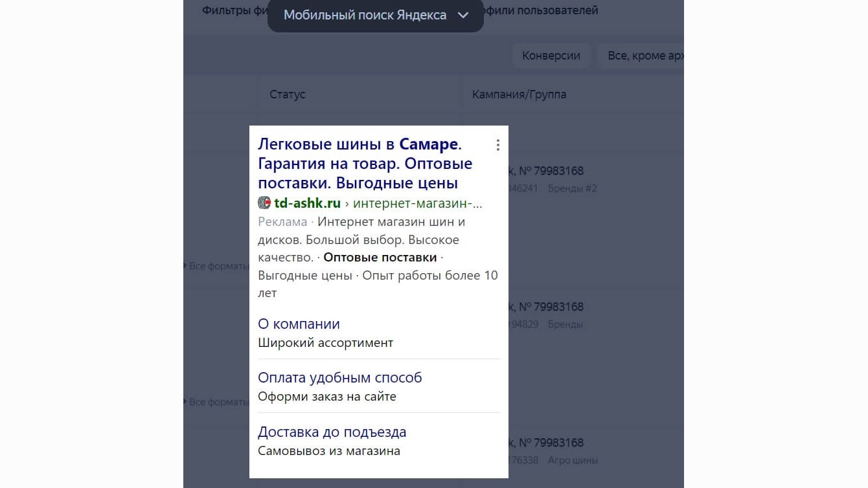
Task: Open the "Все, кроме арх…" filter
Action: click(x=641, y=56)
